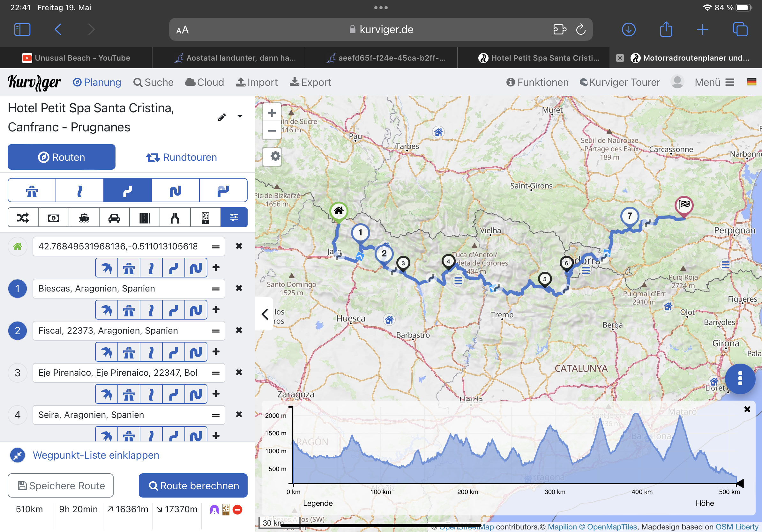Image resolution: width=762 pixels, height=532 pixels.
Task: Toggle shuffle waypoints icon
Action: [23, 218]
